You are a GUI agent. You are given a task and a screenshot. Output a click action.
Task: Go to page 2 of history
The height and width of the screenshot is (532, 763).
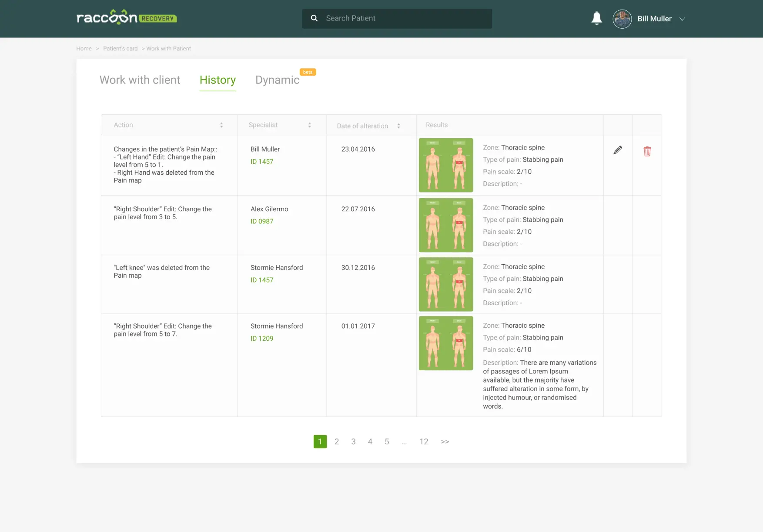pyautogui.click(x=337, y=442)
